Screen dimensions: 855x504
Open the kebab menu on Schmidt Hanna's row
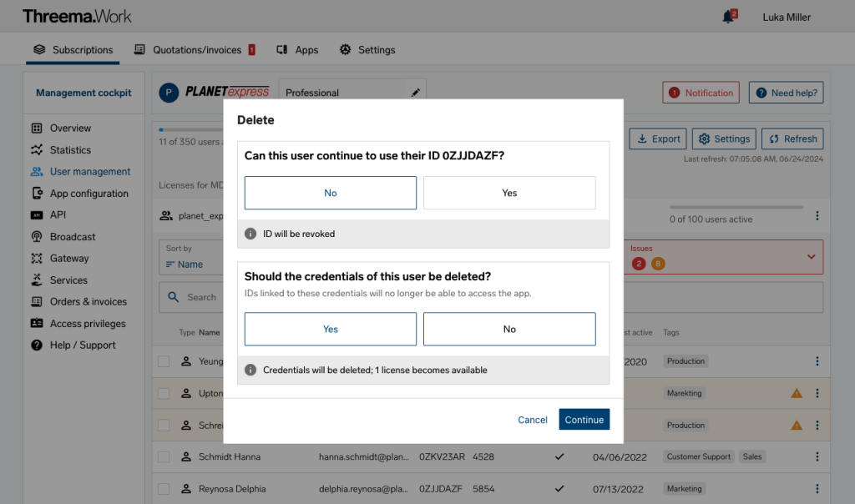[817, 456]
